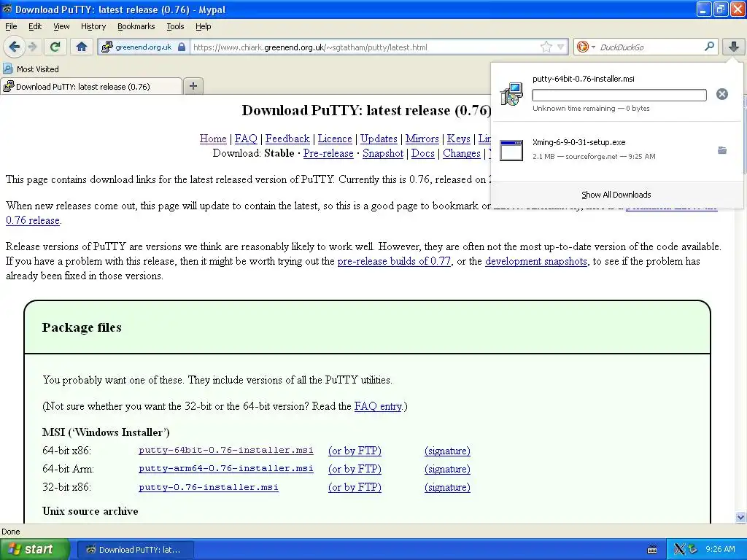
Task: Open the Tools menu
Action: (x=175, y=26)
